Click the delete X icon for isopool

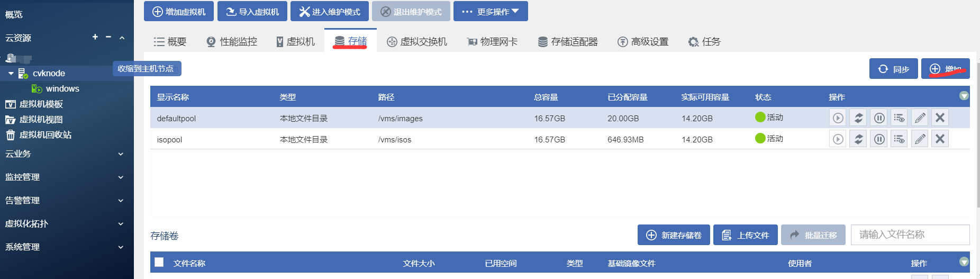(x=940, y=139)
